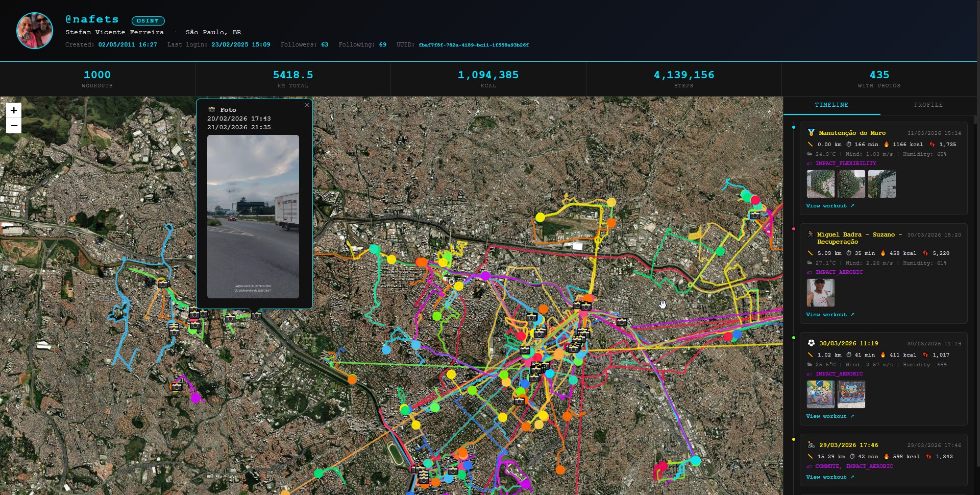The height and width of the screenshot is (495, 980).
Task: Open View workout link under Miguel Badra entry
Action: (x=830, y=315)
